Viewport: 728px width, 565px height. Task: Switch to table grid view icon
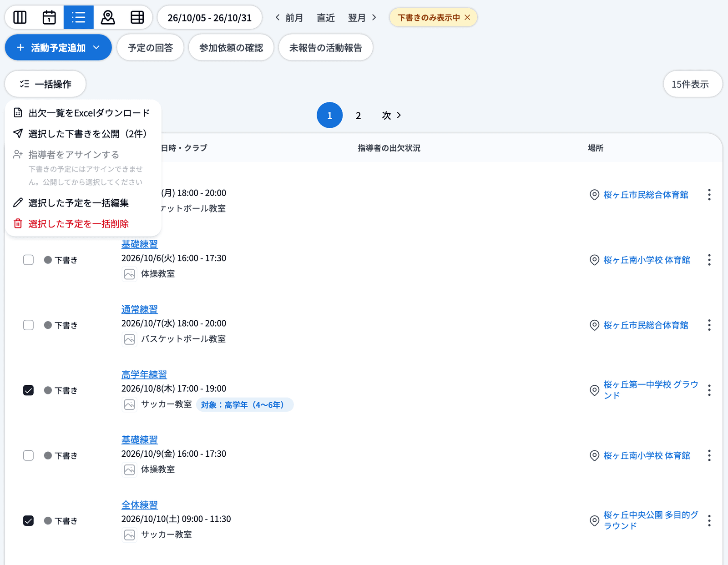[137, 17]
